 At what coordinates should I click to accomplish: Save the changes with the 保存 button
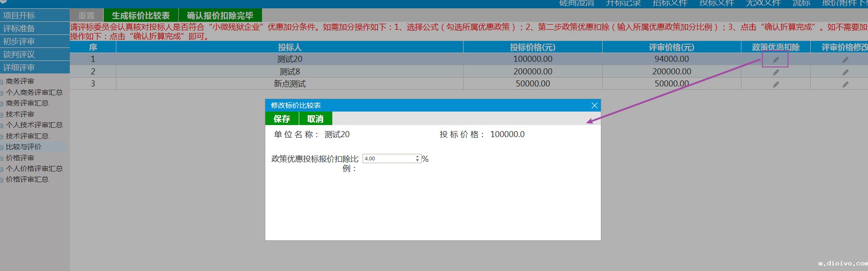tap(282, 119)
